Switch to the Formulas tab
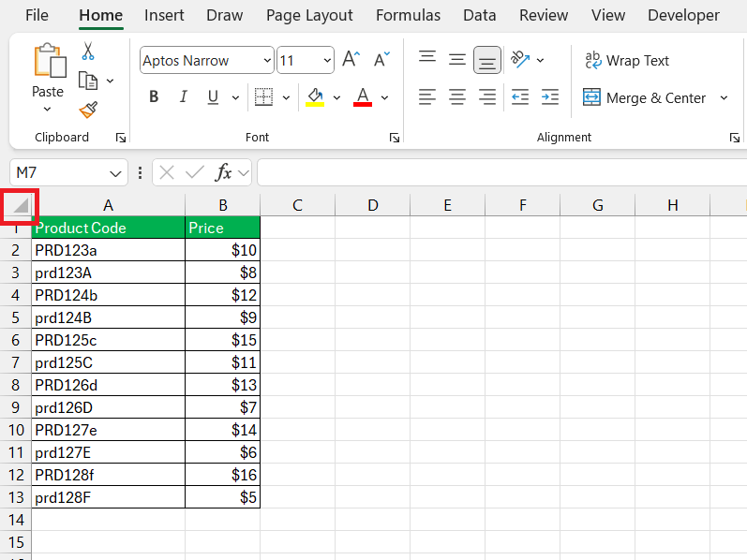 (408, 15)
